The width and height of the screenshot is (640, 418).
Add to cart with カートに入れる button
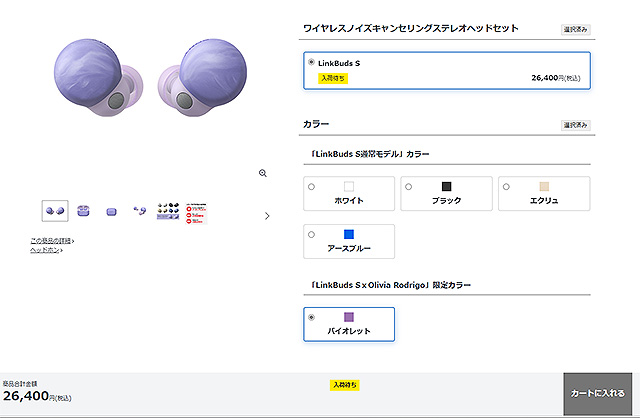[x=598, y=394]
